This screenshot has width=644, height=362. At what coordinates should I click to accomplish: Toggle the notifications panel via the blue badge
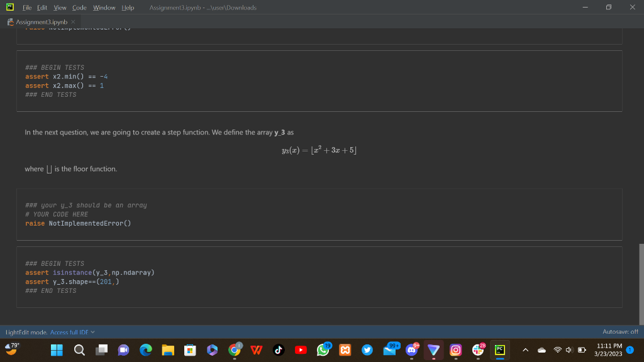[630, 350]
